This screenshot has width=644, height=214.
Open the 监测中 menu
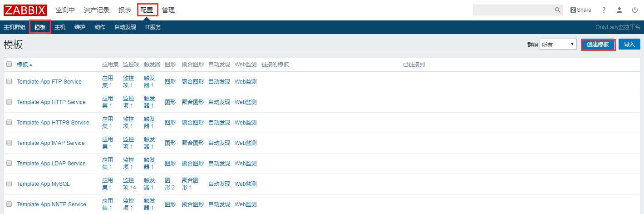point(65,10)
